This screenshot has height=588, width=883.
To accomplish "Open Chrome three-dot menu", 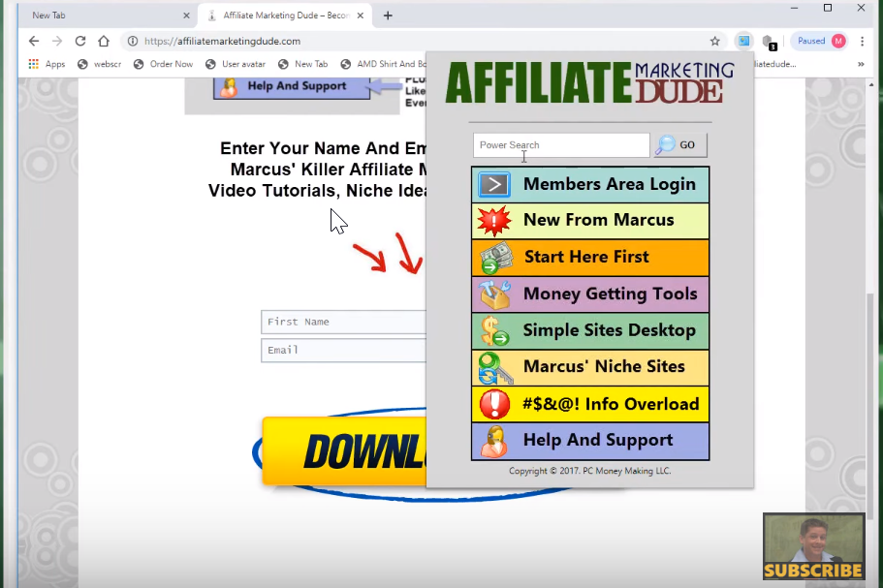I will click(x=863, y=41).
